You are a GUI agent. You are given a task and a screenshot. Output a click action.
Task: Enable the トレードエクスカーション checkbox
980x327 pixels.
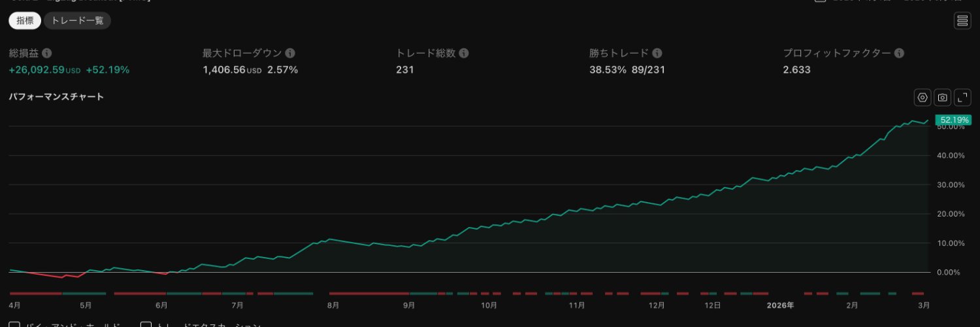[146, 325]
